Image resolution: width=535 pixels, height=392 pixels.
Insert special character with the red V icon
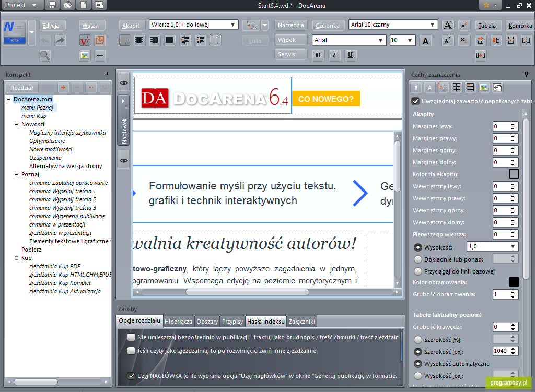click(x=85, y=41)
